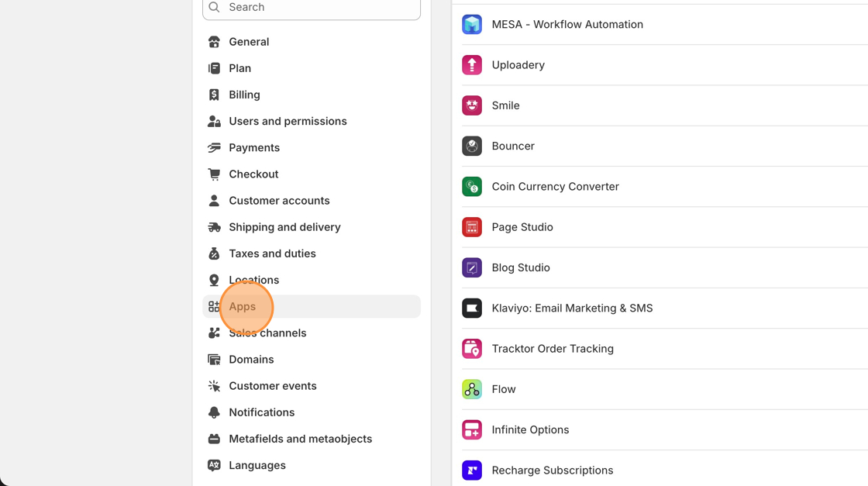This screenshot has height=486, width=868.
Task: Click the Recharge Subscriptions icon
Action: (472, 470)
